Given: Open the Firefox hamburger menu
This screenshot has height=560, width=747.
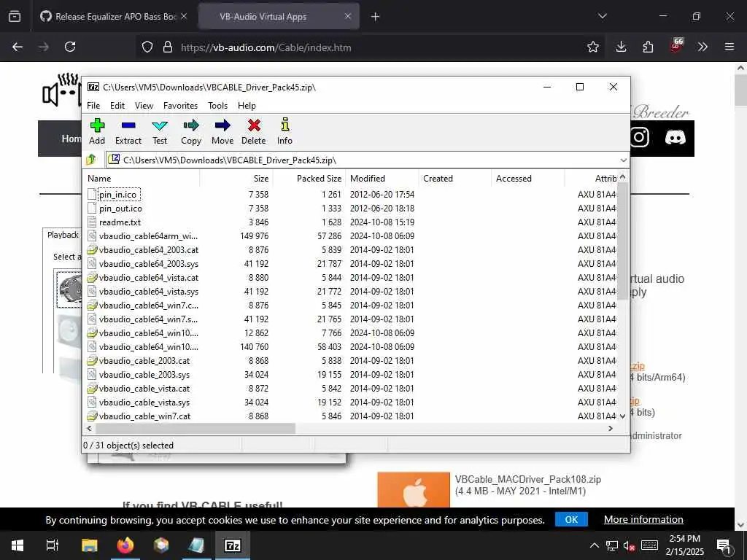Looking at the screenshot, I should [x=729, y=47].
